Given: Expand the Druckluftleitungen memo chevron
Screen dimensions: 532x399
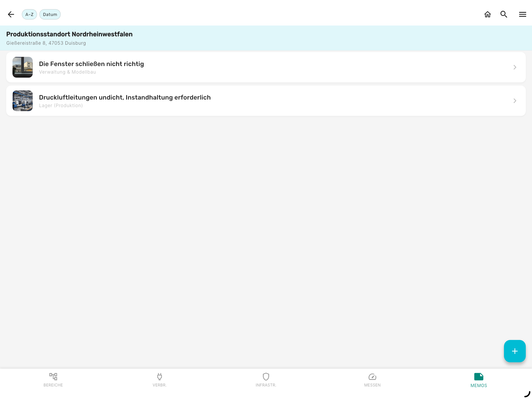Looking at the screenshot, I should pyautogui.click(x=515, y=101).
